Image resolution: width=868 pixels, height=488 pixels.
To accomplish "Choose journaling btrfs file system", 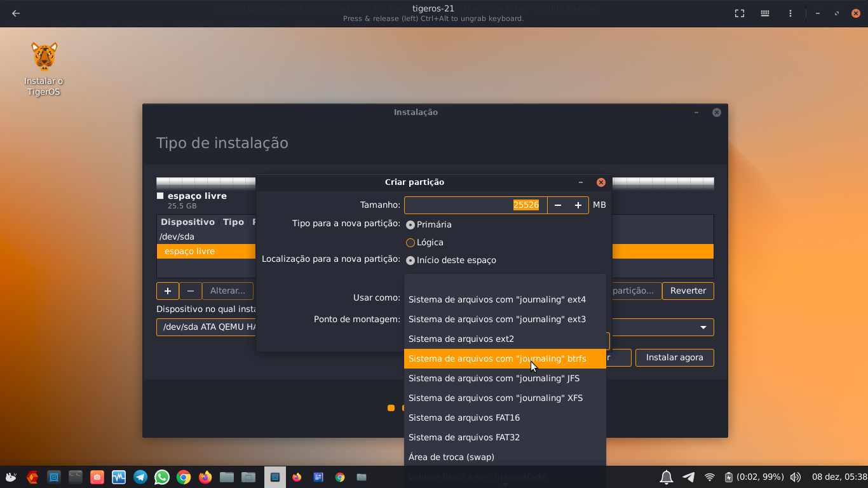I will [x=505, y=359].
